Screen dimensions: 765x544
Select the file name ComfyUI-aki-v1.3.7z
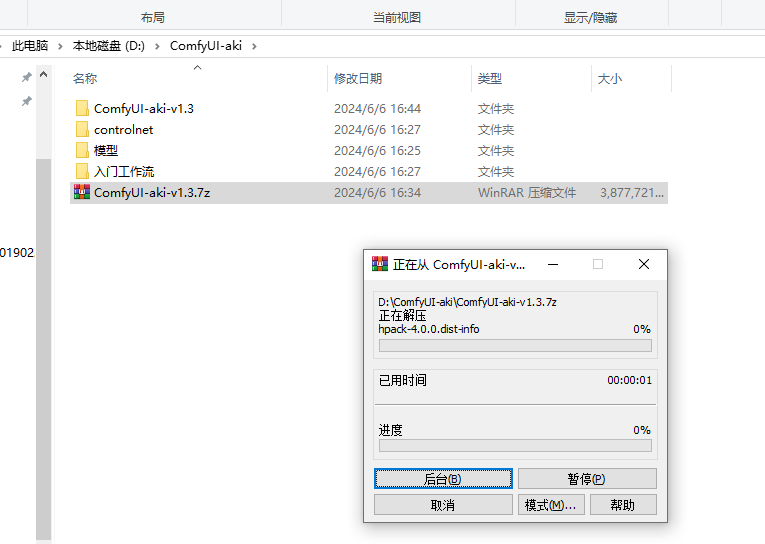click(152, 193)
